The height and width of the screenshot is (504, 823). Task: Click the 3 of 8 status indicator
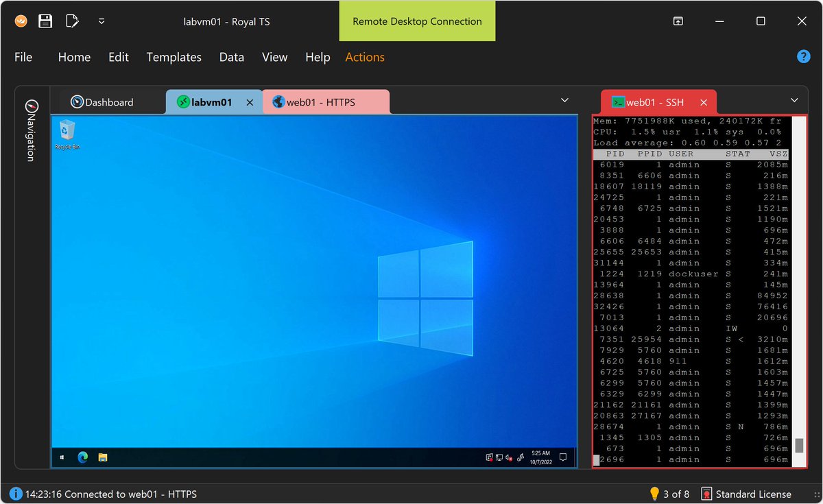point(676,494)
